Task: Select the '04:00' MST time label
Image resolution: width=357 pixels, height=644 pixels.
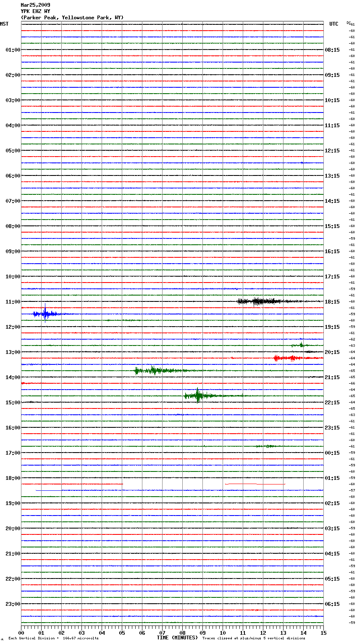Action: 13,126
